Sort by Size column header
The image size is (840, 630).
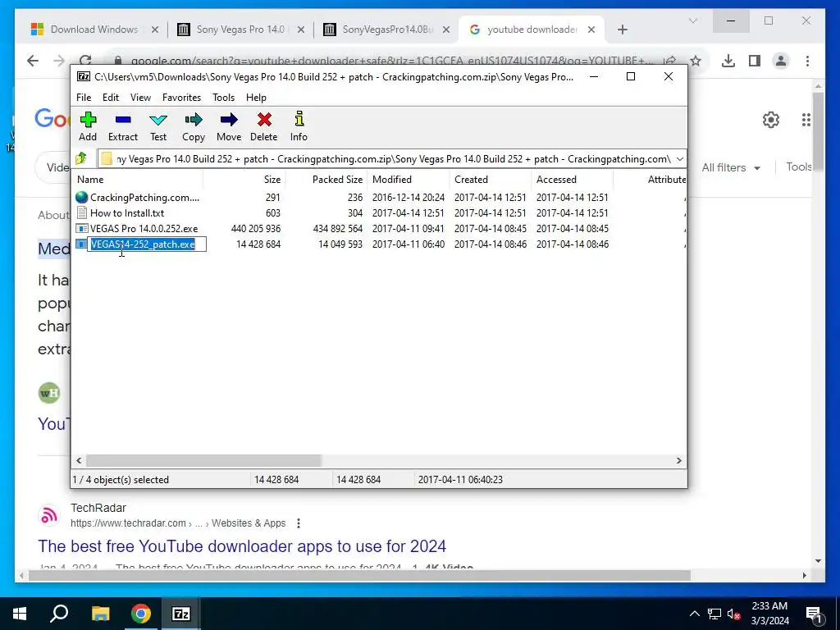tap(244, 180)
